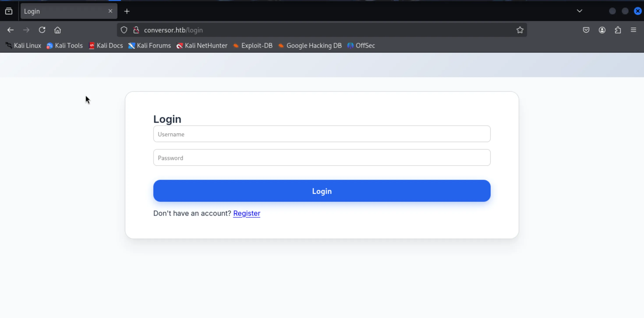644x318 pixels.
Task: Follow the Register link
Action: [x=246, y=213]
